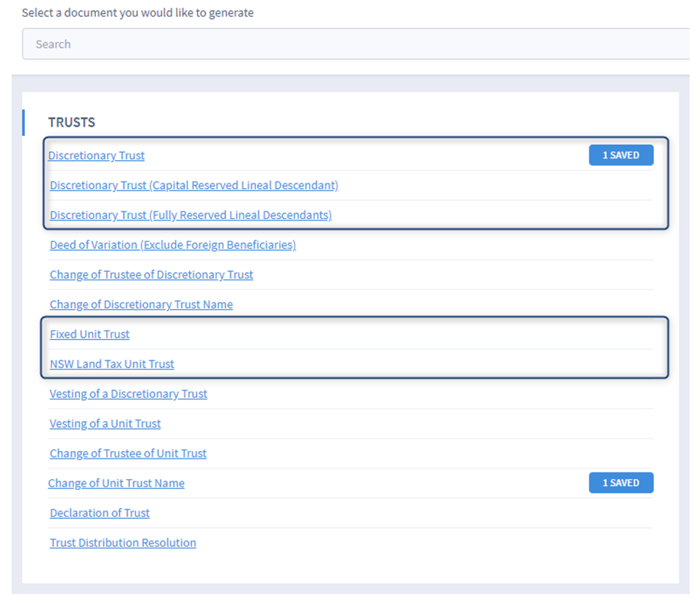Click the blue accent bar beside TRUSTS
This screenshot has width=700, height=606.
(x=23, y=122)
